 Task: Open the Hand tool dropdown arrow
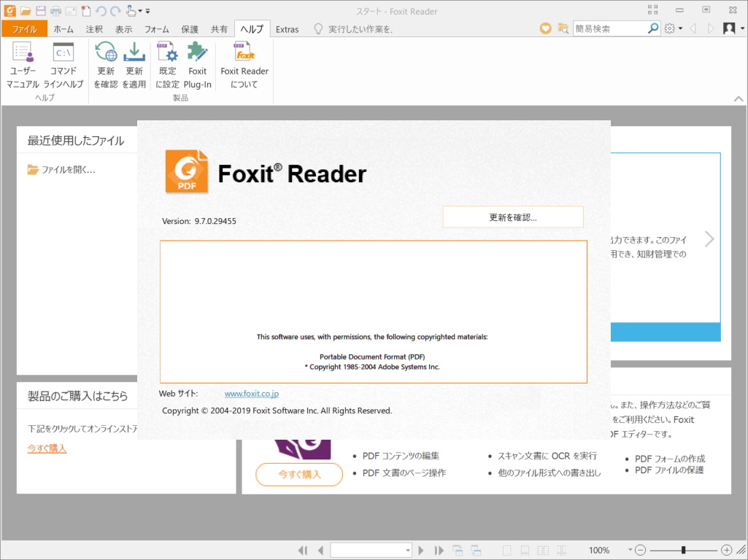140,10
